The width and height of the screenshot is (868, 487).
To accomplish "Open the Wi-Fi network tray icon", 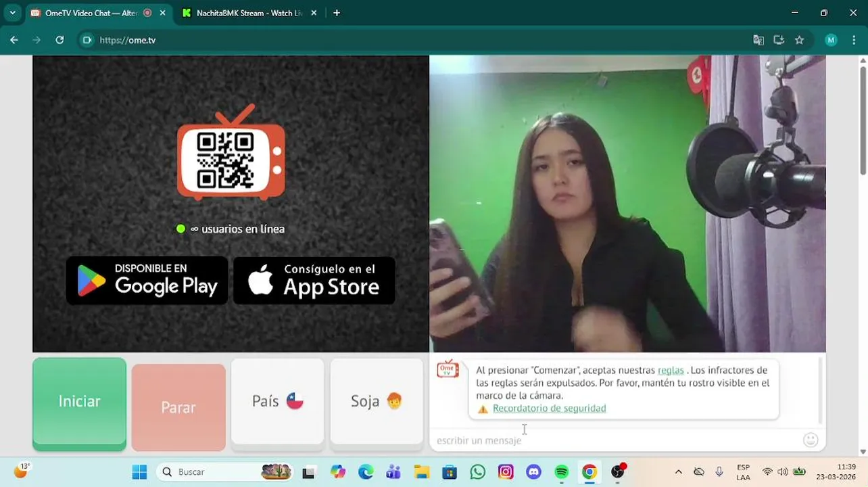I will click(x=767, y=471).
